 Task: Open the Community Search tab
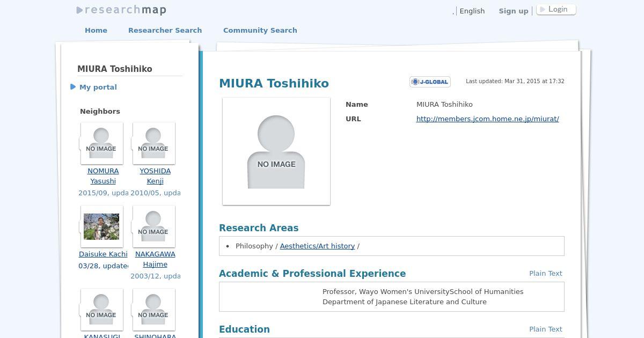(260, 30)
